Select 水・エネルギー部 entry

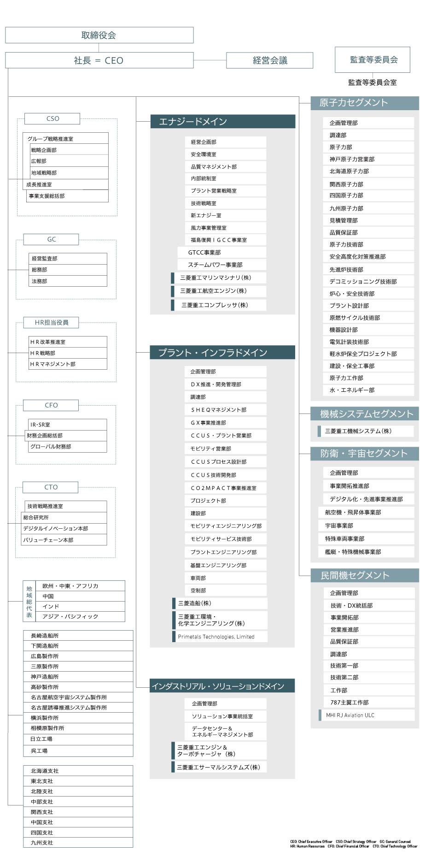coord(368,390)
